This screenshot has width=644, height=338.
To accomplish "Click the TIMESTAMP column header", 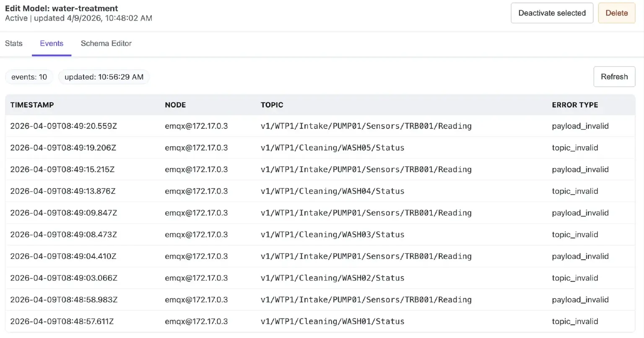I will point(32,105).
